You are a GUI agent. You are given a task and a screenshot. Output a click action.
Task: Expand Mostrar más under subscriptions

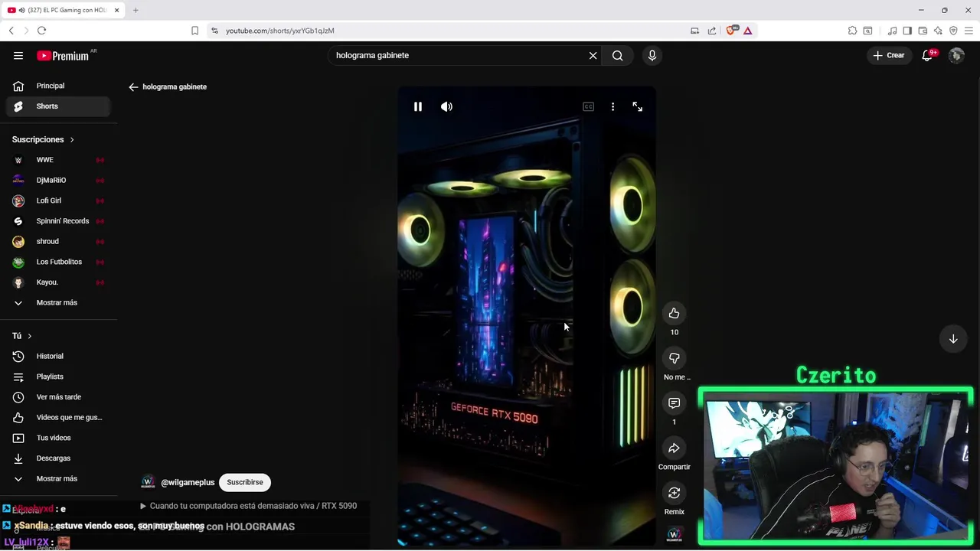coord(58,302)
